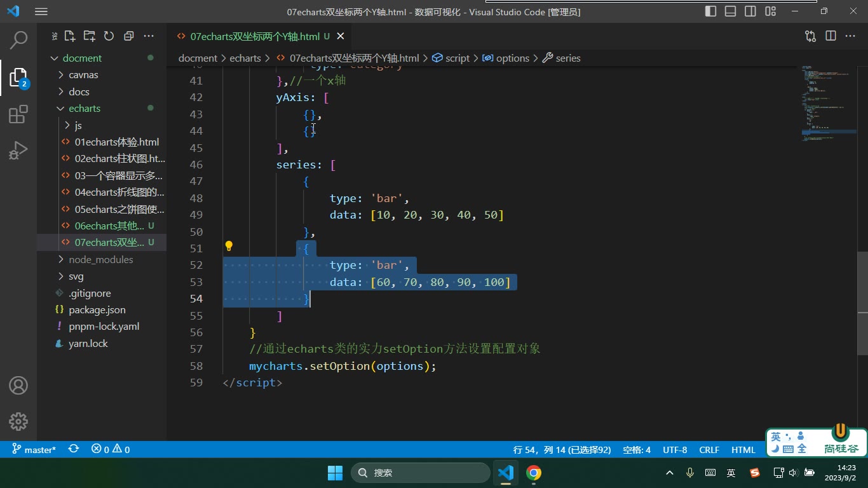
Task: Open editor more actions menu
Action: (850, 36)
